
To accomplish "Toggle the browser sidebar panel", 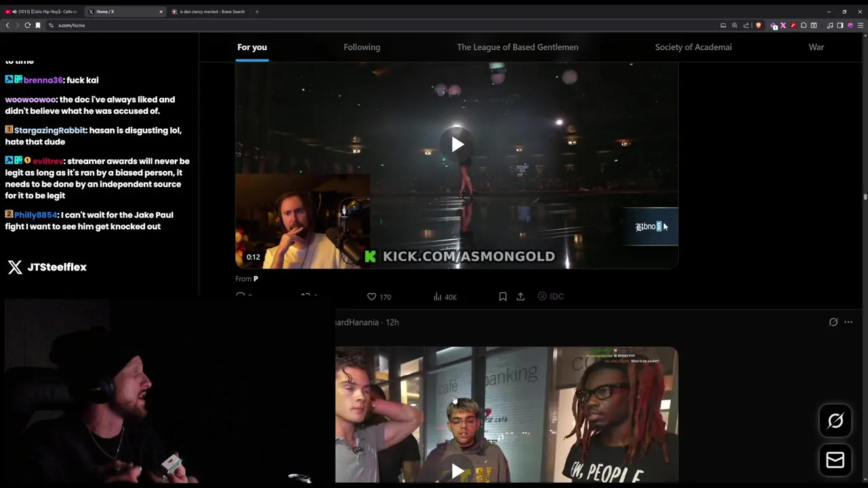I will click(840, 25).
